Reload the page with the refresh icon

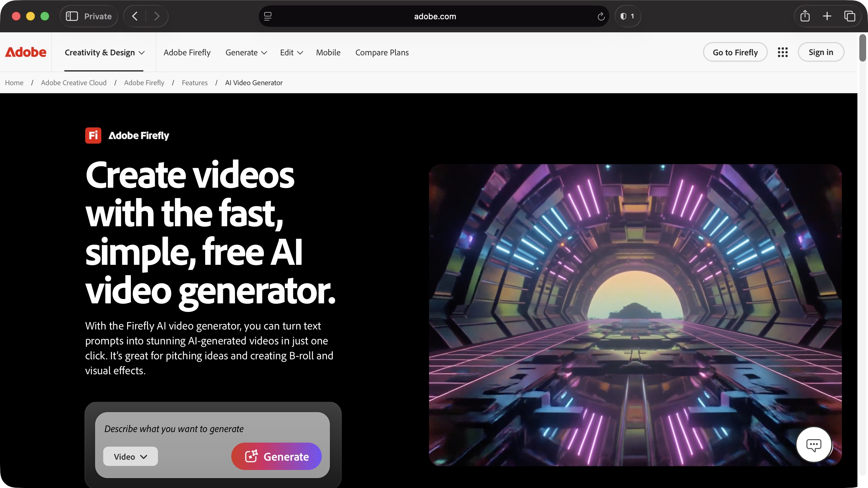pos(601,16)
